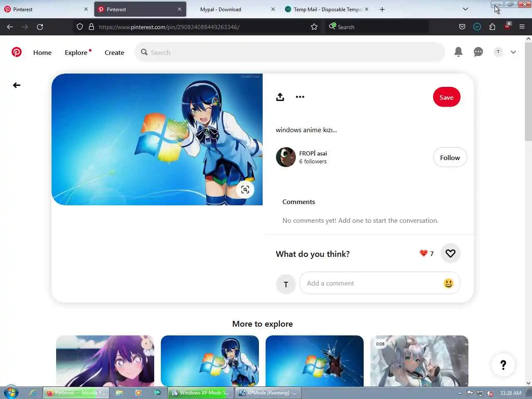
Task: Click the site security padlock icon
Action: [91, 27]
